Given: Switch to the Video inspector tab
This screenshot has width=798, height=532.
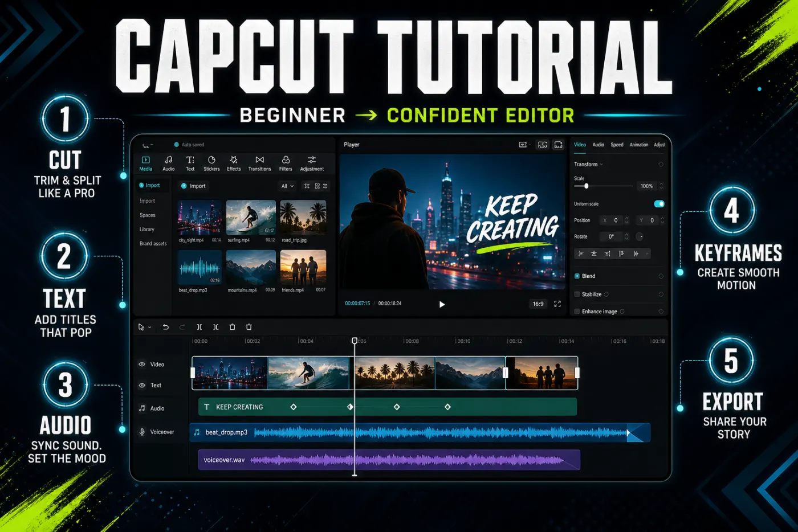Looking at the screenshot, I should (580, 145).
